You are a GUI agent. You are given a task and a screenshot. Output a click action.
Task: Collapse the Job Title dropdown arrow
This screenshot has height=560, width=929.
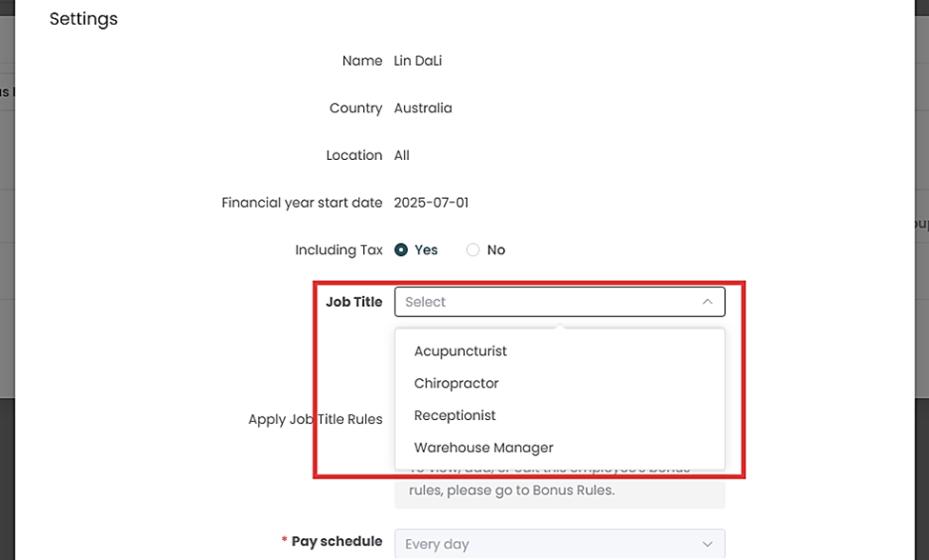(x=707, y=302)
